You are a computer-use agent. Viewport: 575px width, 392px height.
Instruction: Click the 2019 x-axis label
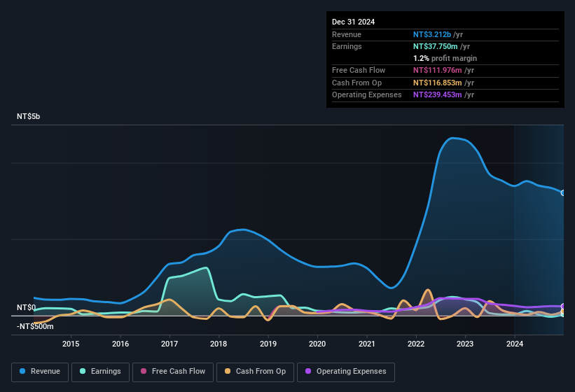pos(268,344)
